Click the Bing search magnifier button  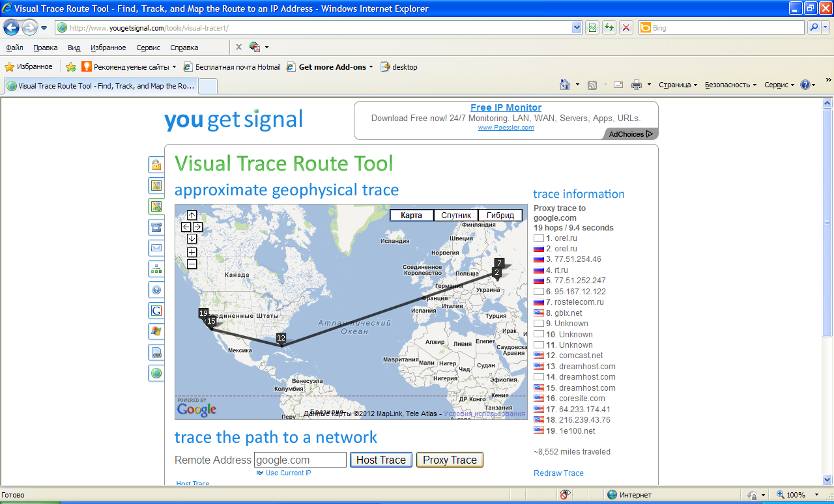[x=814, y=28]
